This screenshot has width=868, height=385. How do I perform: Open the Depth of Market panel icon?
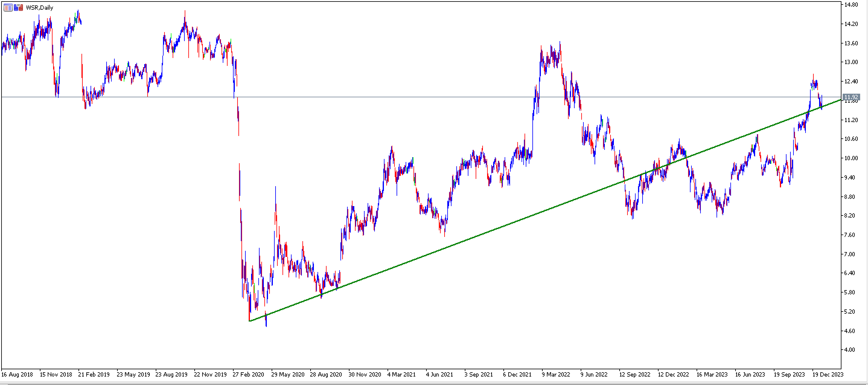click(8, 8)
